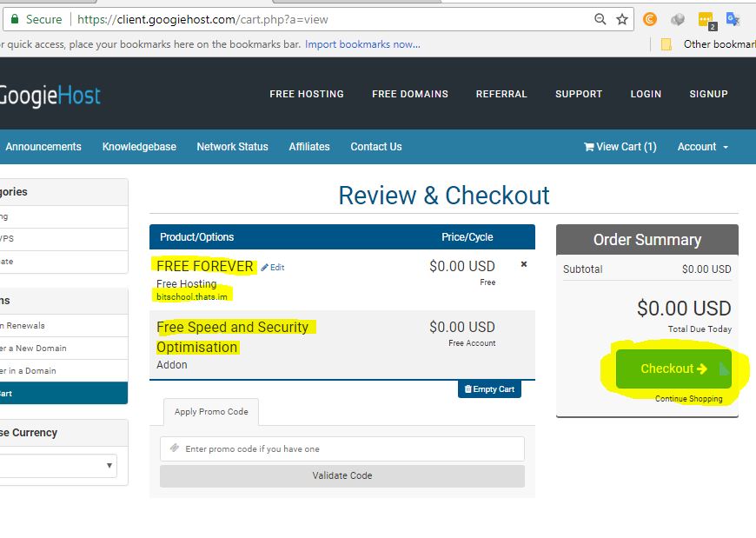The width and height of the screenshot is (756, 538).
Task: Click the Renewals sidebar item
Action: point(63,326)
